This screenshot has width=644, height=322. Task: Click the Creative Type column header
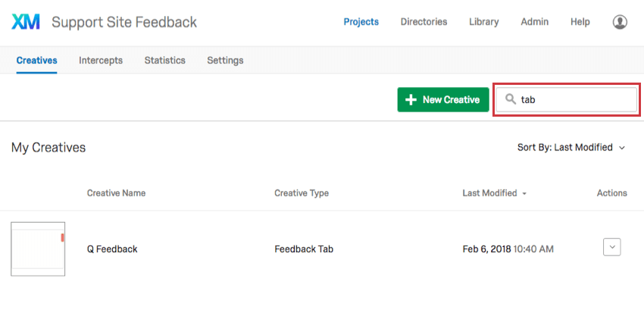coord(302,193)
